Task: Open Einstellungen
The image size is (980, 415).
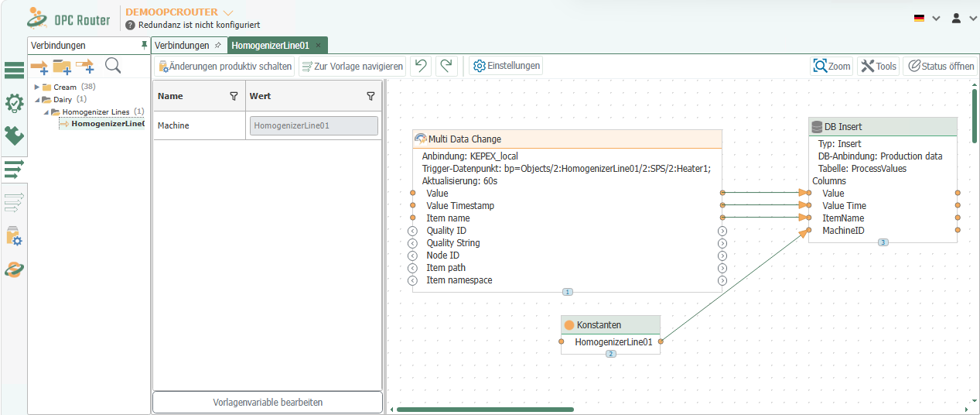Action: tap(507, 66)
